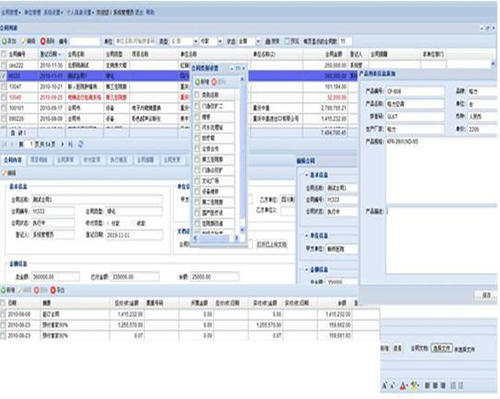Click the search binoculars icon in the filter bar
500x399 pixels.
(x=268, y=41)
